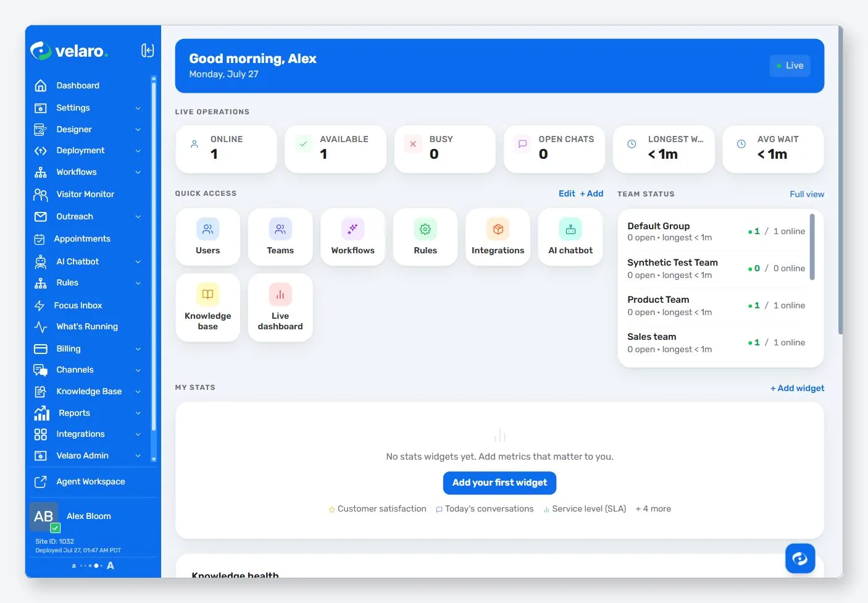
Task: Open the floating chat widget button
Action: [800, 559]
